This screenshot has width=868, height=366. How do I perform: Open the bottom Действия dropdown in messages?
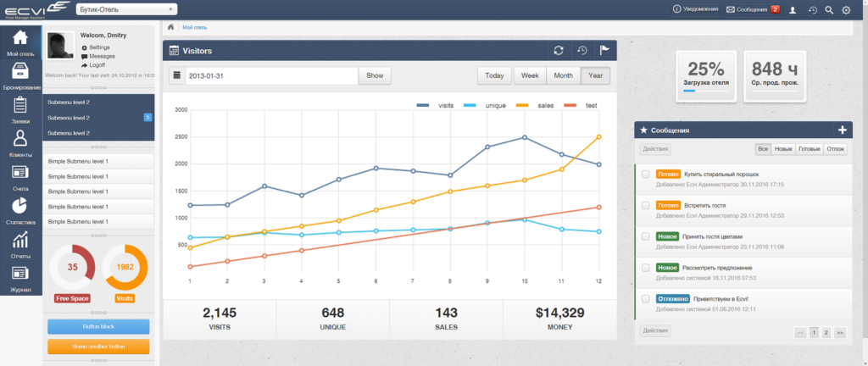click(655, 331)
